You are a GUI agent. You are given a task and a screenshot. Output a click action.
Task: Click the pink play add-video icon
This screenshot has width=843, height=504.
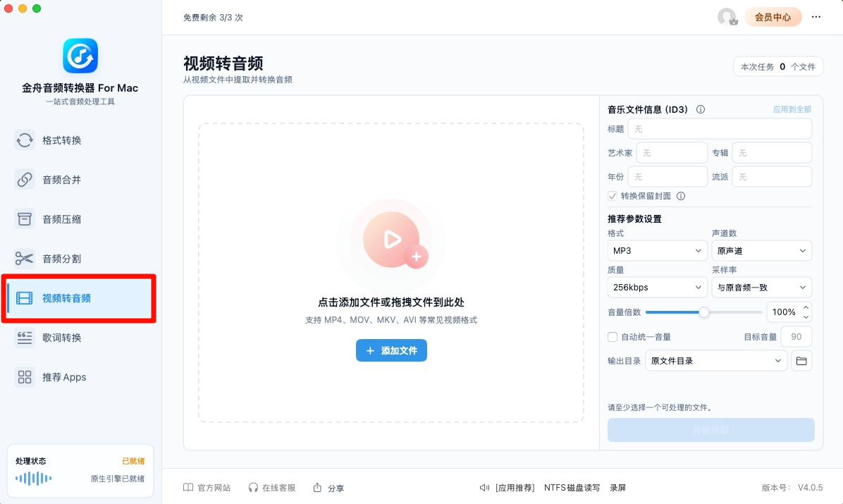[x=395, y=240]
